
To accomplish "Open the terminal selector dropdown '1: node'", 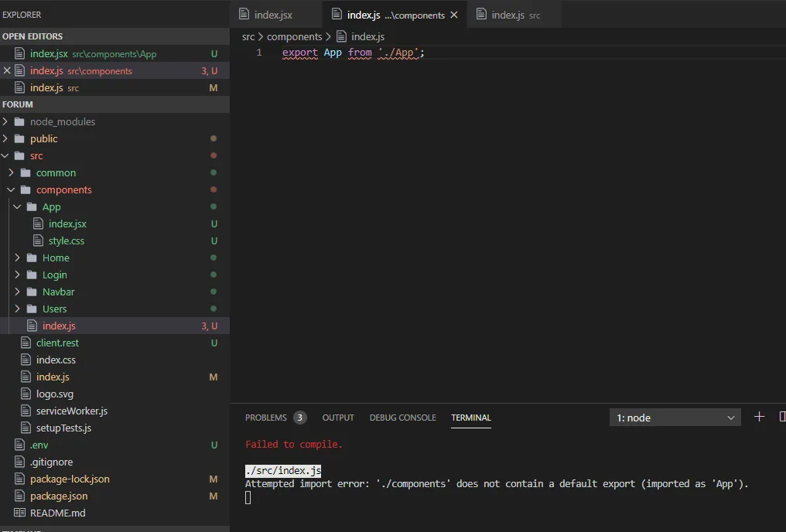I will tap(675, 418).
